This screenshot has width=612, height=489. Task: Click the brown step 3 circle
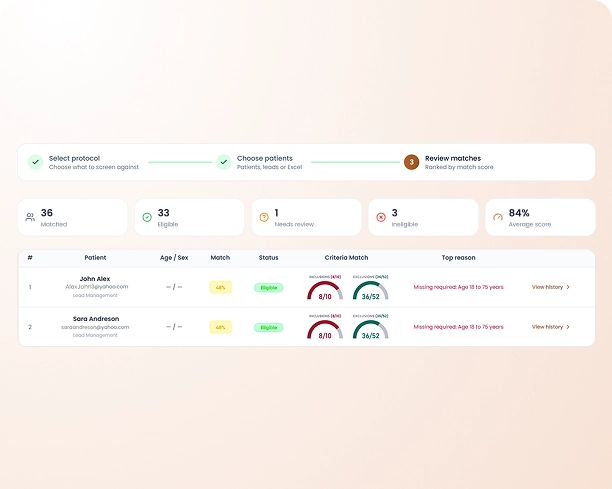click(x=411, y=162)
